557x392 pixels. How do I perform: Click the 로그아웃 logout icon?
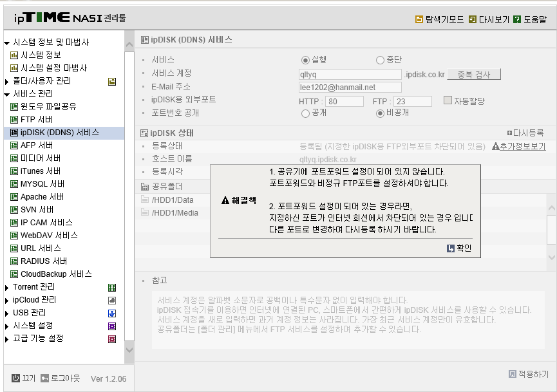tap(44, 378)
